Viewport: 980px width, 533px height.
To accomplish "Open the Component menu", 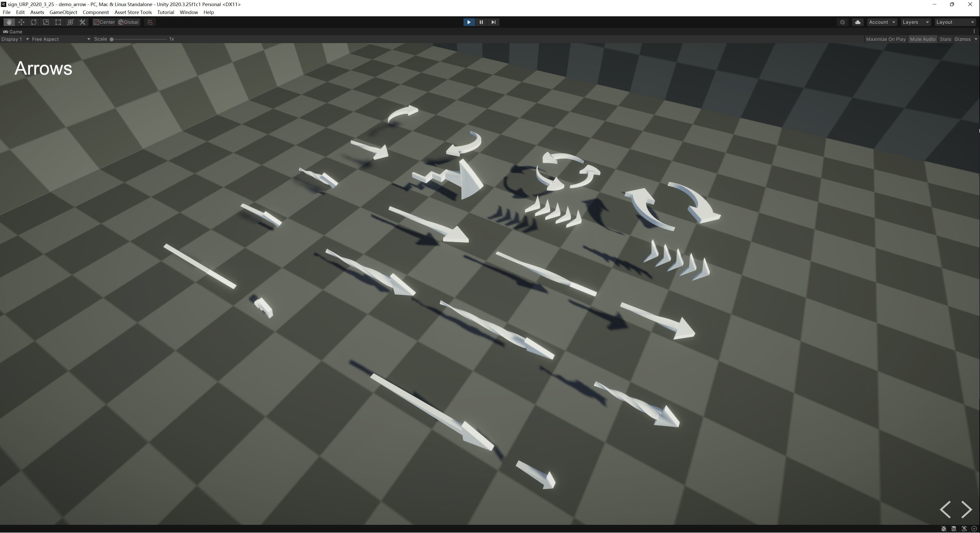I will (x=95, y=12).
